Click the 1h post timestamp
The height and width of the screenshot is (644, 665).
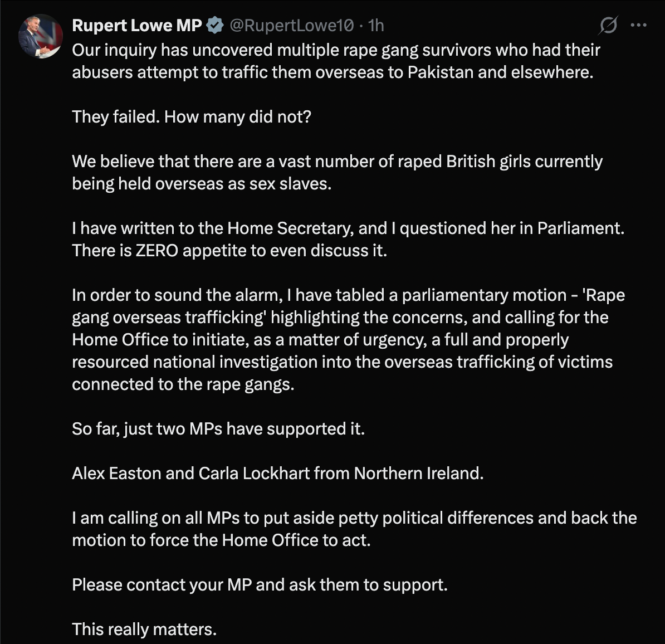click(x=376, y=25)
